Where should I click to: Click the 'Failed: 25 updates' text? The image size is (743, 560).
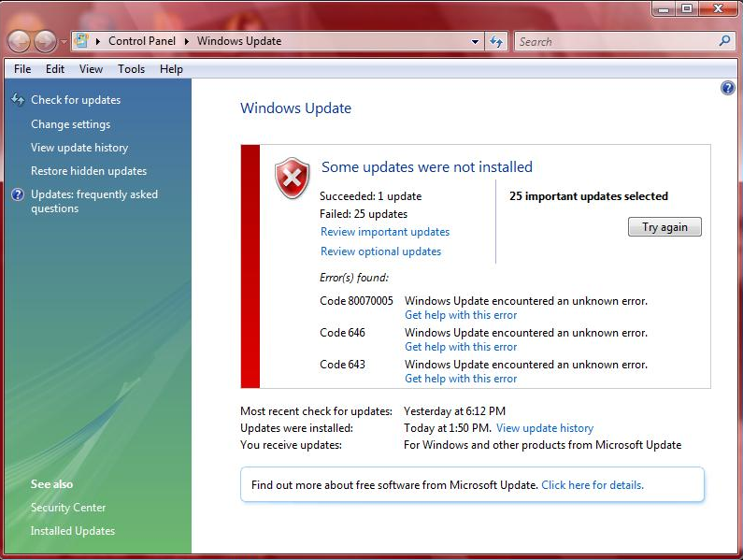[x=364, y=214]
